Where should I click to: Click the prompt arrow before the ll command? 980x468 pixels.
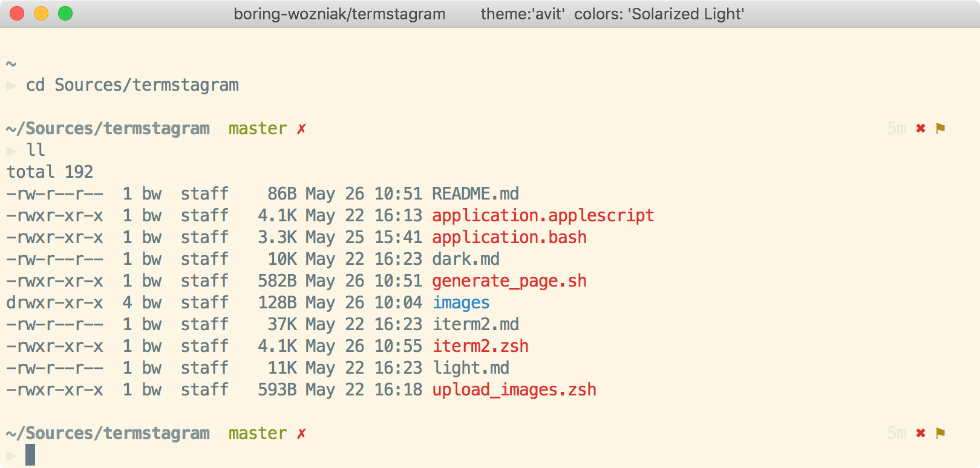11,150
